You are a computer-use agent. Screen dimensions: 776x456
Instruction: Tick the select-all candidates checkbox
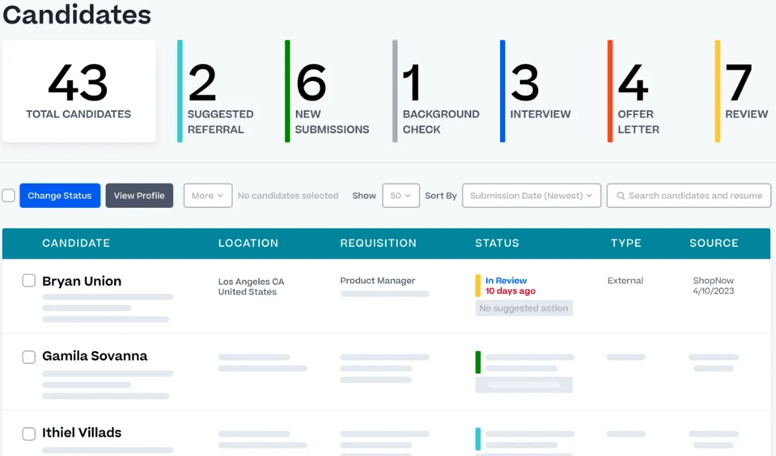9,196
